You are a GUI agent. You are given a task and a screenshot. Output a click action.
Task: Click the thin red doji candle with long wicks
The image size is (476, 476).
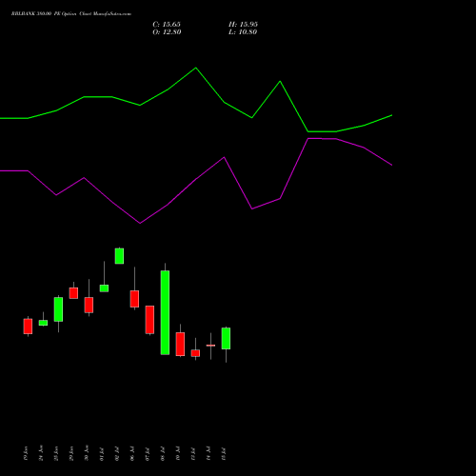(x=210, y=346)
